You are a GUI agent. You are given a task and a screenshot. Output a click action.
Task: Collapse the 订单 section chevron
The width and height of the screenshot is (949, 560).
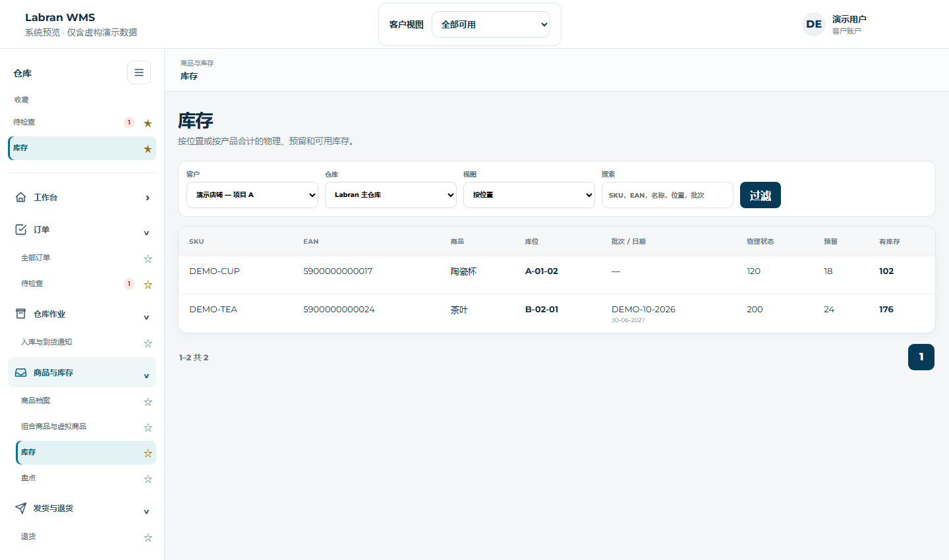click(x=146, y=233)
